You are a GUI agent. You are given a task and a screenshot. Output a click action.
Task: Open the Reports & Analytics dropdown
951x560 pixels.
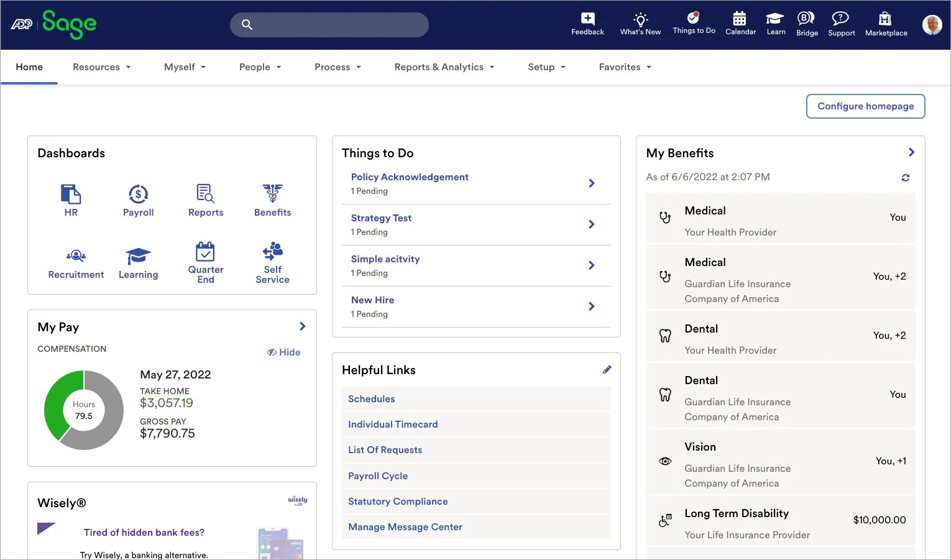point(444,67)
